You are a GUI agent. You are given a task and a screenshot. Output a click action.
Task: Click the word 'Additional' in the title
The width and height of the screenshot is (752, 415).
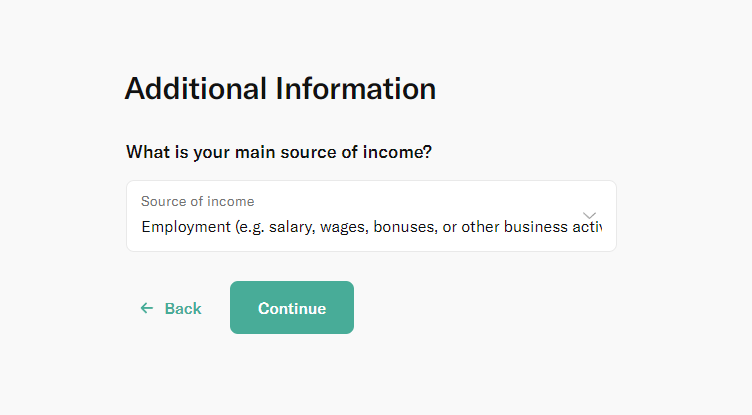point(195,88)
